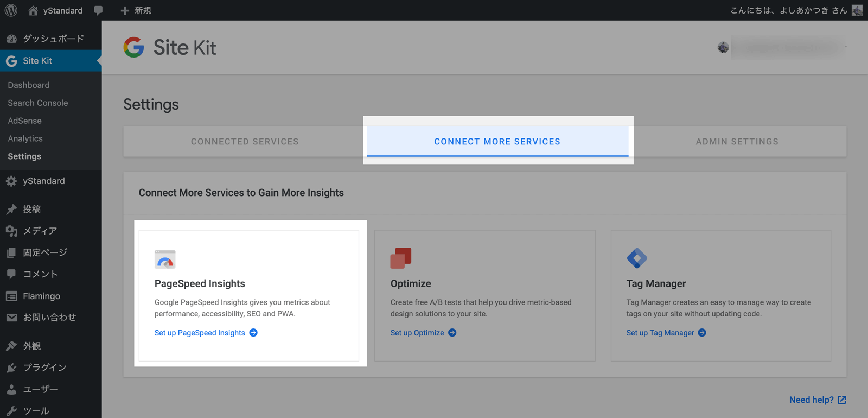
Task: Click the Settings page heading
Action: pos(151,104)
